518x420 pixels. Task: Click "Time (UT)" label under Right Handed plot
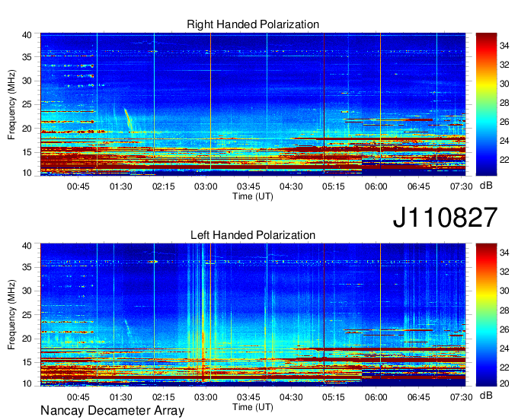click(x=253, y=196)
